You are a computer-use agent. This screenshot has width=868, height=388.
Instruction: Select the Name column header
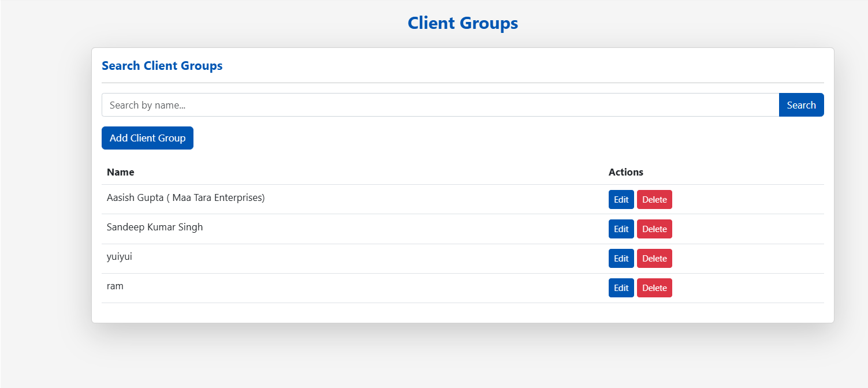[x=120, y=171]
